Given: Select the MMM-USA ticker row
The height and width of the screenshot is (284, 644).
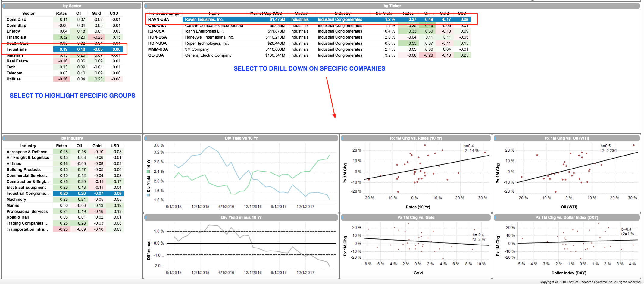Looking at the screenshot, I should (x=309, y=49).
